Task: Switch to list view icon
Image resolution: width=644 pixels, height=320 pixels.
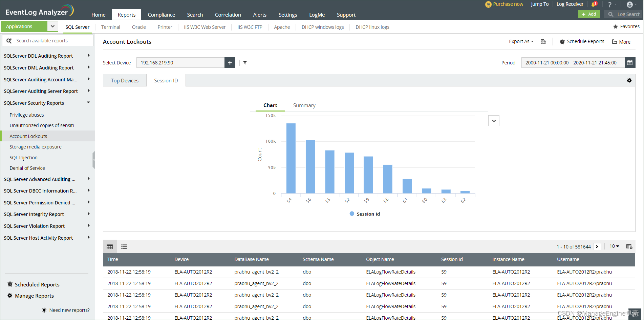Action: pos(124,247)
